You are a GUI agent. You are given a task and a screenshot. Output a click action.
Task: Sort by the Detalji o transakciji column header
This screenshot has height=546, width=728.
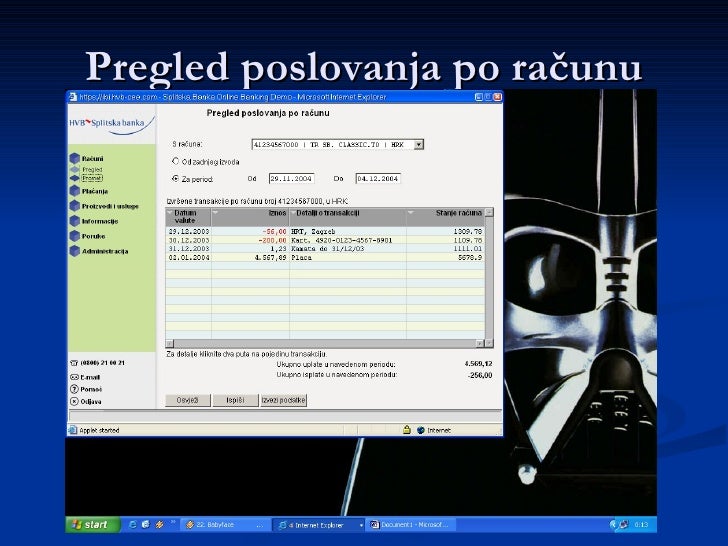[x=348, y=216]
